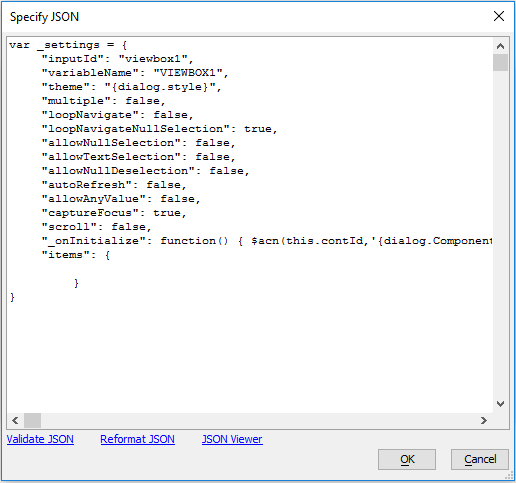Click blank area below the closing brace
Image resolution: width=516 pixels, height=483 pixels.
(x=249, y=353)
